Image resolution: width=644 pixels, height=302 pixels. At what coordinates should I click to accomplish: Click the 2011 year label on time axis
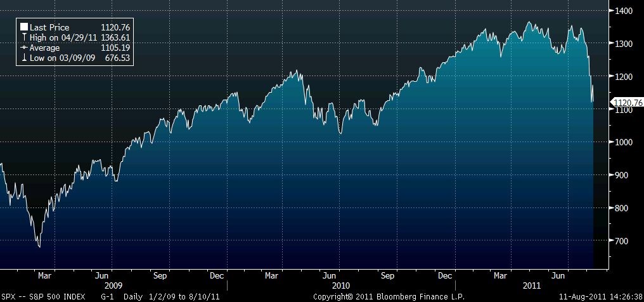(x=532, y=286)
